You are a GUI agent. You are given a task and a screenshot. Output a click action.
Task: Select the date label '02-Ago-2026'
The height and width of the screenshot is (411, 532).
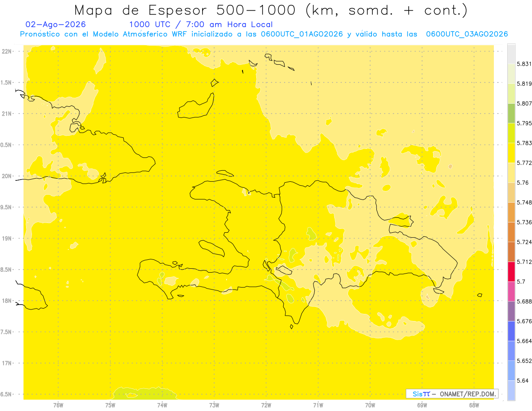(x=55, y=25)
